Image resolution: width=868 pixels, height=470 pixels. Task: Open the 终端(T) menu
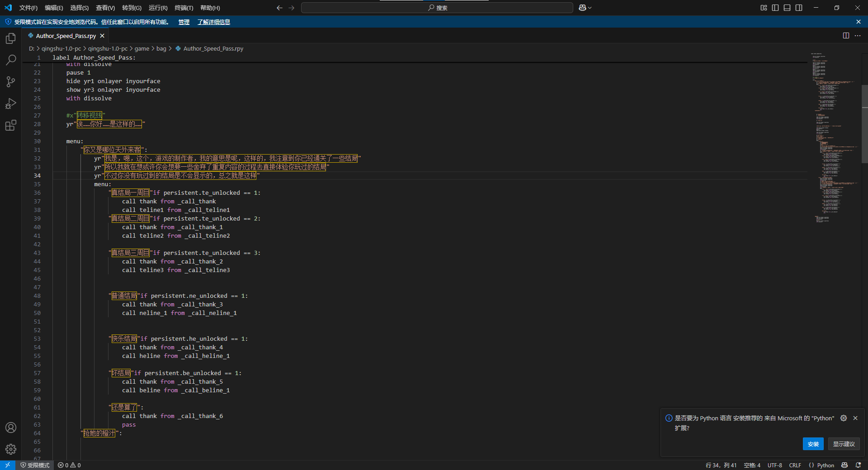(184, 8)
